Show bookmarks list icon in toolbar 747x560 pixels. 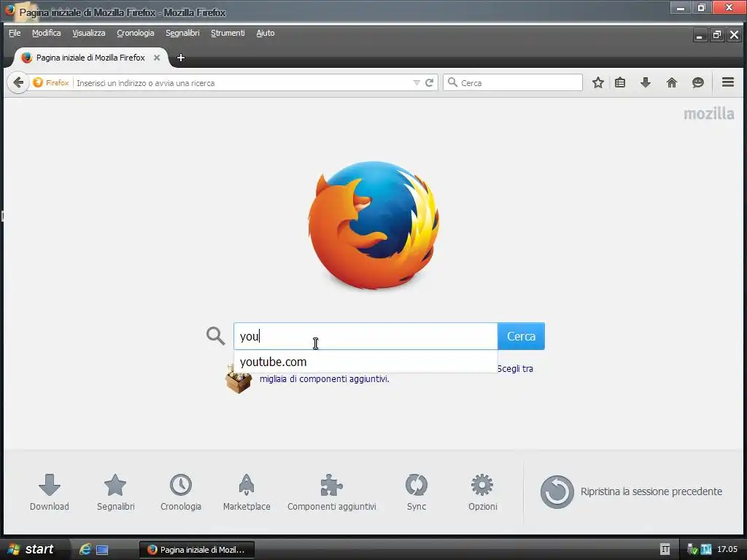(620, 82)
